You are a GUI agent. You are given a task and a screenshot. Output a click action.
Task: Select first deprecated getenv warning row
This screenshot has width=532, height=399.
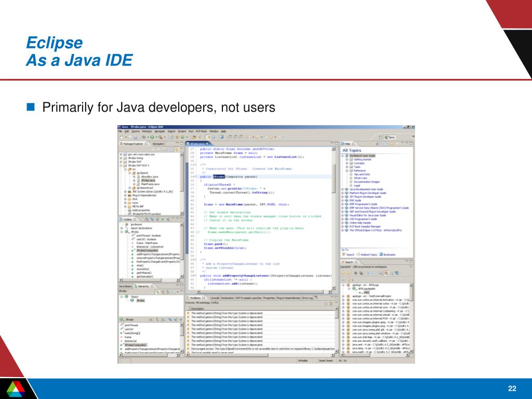click(x=261, y=313)
